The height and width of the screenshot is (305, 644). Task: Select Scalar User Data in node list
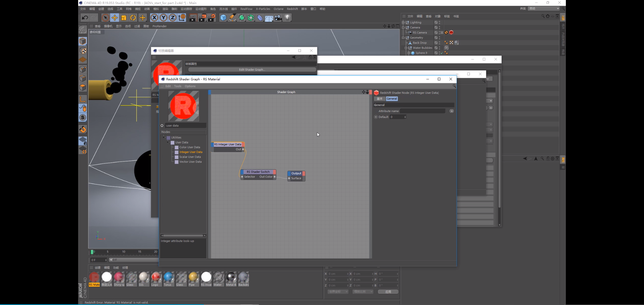[x=190, y=157]
